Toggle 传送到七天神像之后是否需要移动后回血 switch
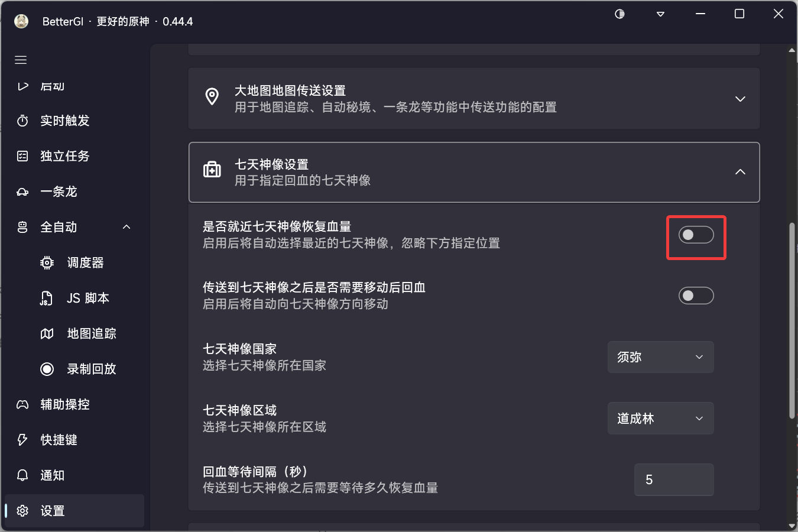 click(696, 296)
